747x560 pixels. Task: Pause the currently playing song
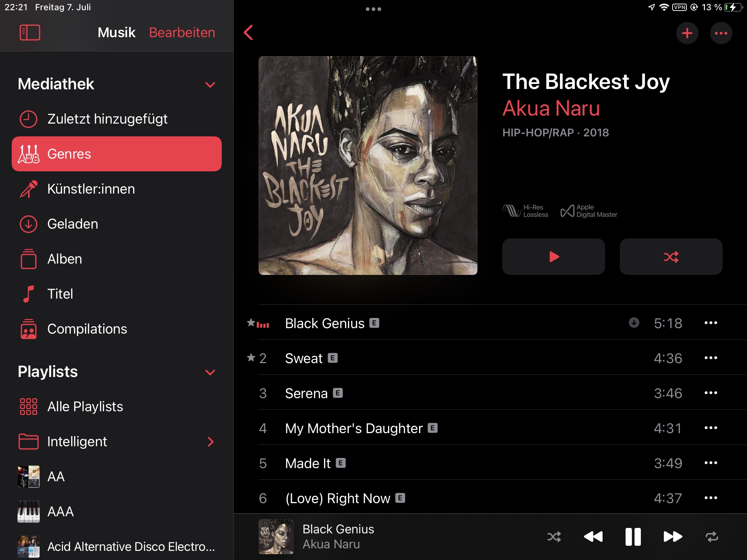pyautogui.click(x=633, y=537)
